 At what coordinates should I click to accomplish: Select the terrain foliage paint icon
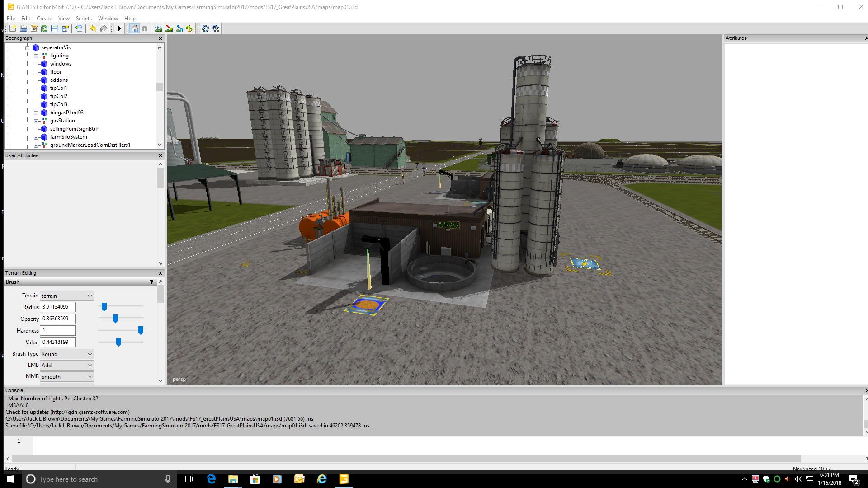click(190, 28)
